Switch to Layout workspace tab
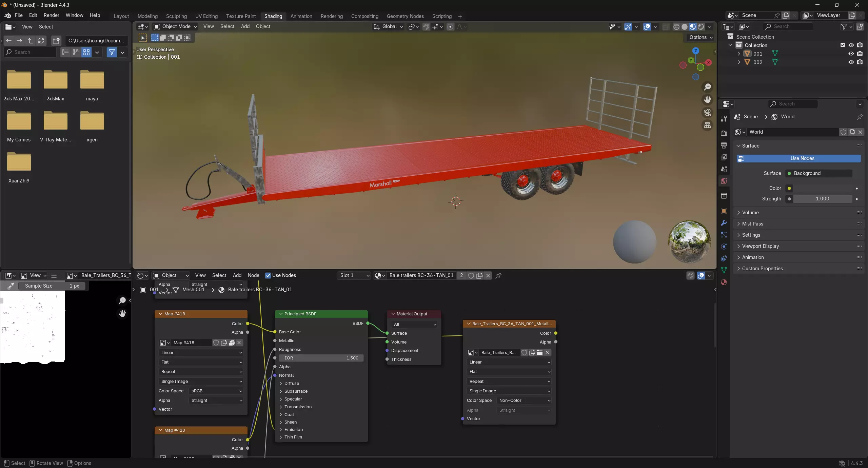Screen dimensions: 868x468 (x=121, y=16)
